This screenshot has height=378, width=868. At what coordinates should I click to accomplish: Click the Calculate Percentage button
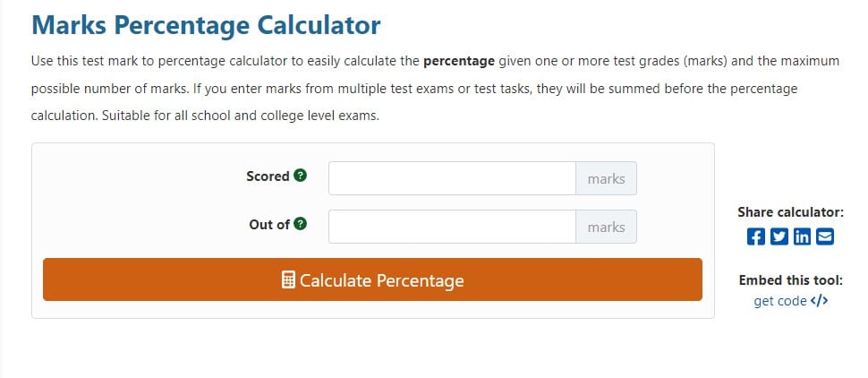point(372,279)
